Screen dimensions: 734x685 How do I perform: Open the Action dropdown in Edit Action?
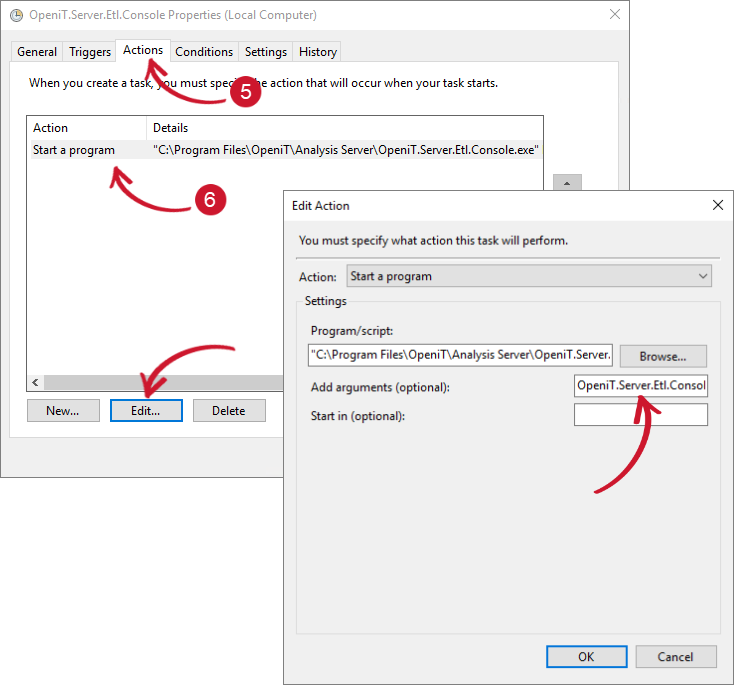[x=529, y=276]
